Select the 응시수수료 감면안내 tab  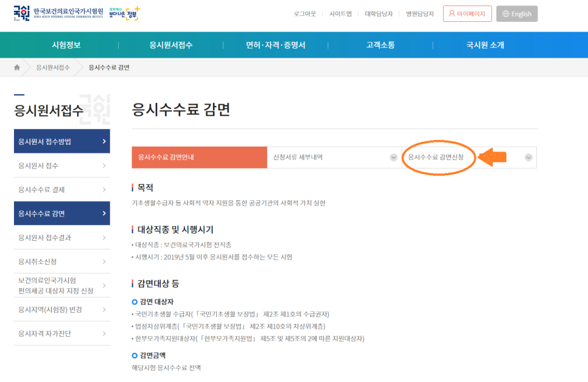[199, 158]
